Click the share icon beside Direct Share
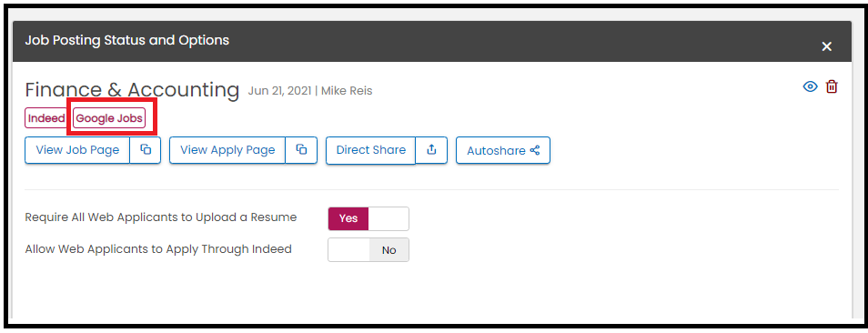 pyautogui.click(x=432, y=150)
